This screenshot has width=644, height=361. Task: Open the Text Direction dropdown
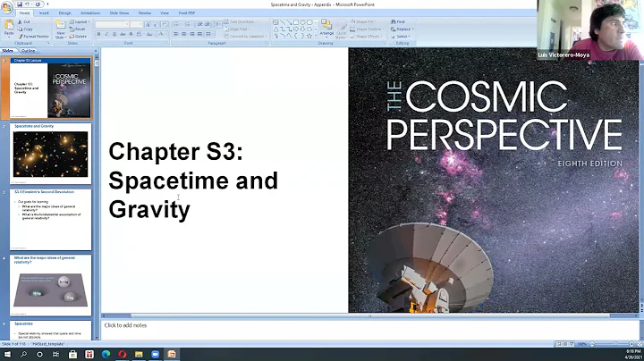point(241,21)
